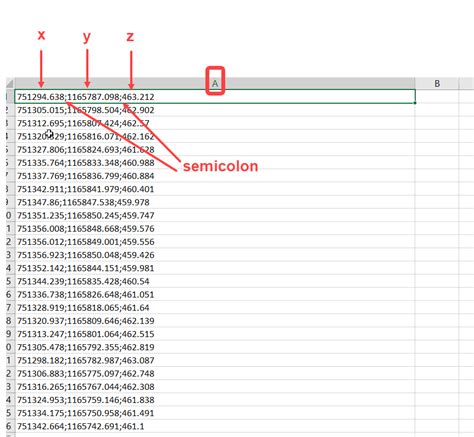
Task: Click the select-all corner triangle
Action: click(10, 83)
